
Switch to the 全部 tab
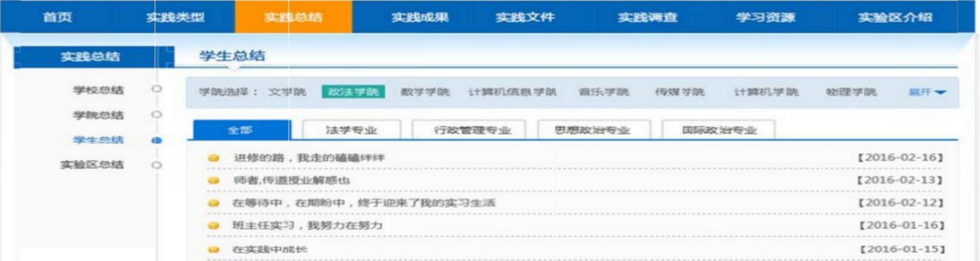241,130
